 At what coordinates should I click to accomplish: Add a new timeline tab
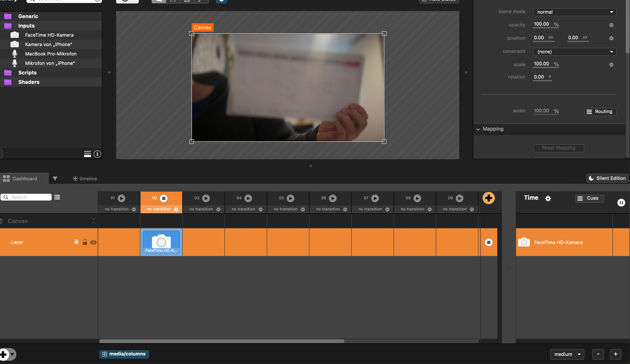[x=85, y=179]
